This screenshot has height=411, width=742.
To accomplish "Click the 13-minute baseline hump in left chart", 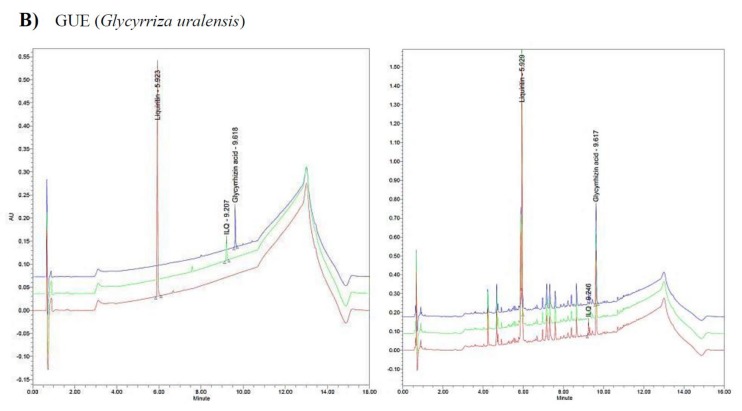I will (307, 180).
